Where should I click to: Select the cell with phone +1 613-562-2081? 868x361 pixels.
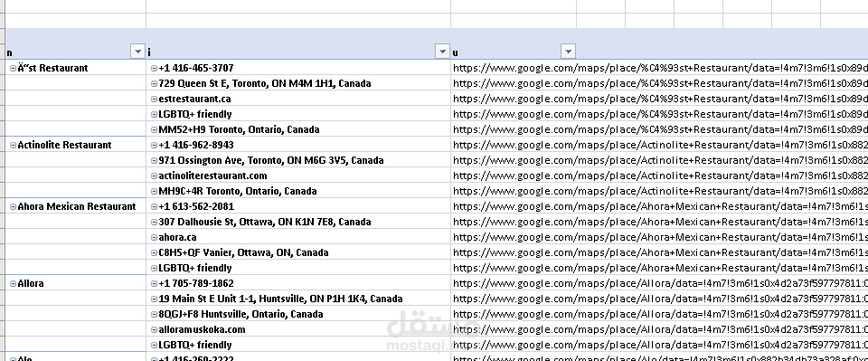pyautogui.click(x=298, y=206)
